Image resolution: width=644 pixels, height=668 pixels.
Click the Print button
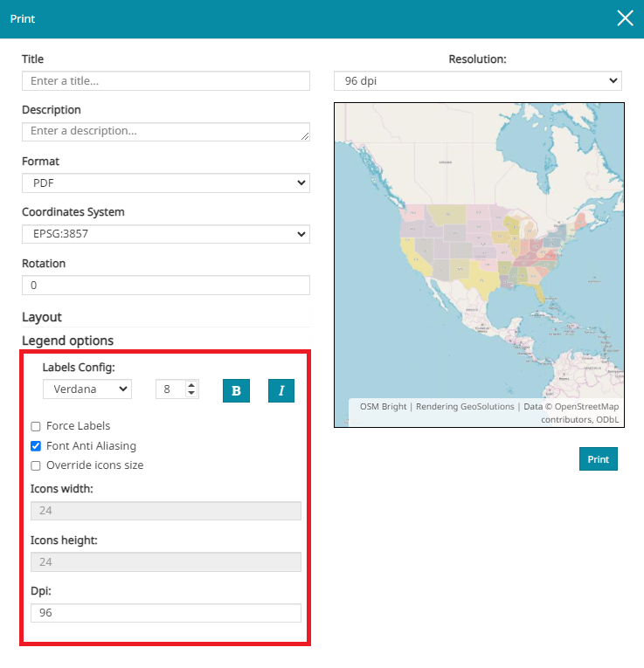pos(598,459)
